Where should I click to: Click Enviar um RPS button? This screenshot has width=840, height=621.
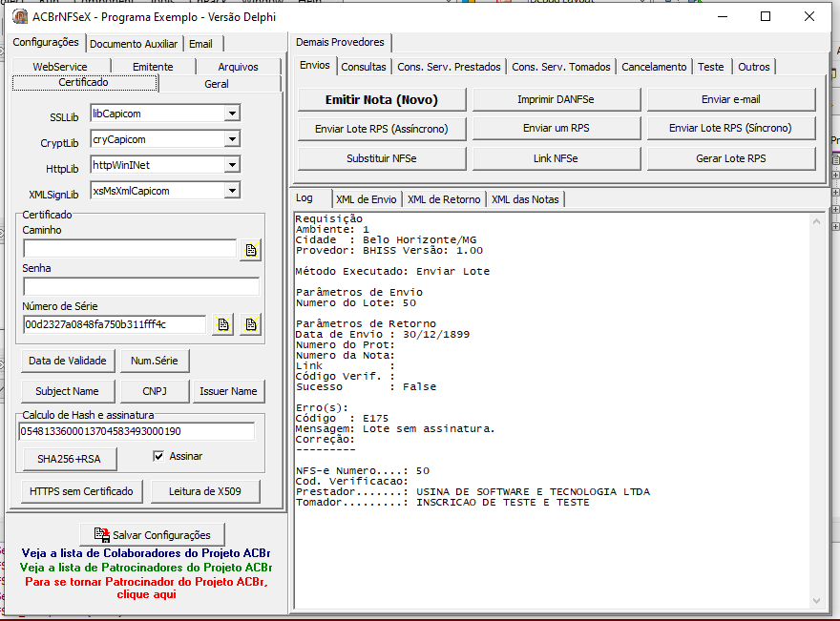coord(556,129)
